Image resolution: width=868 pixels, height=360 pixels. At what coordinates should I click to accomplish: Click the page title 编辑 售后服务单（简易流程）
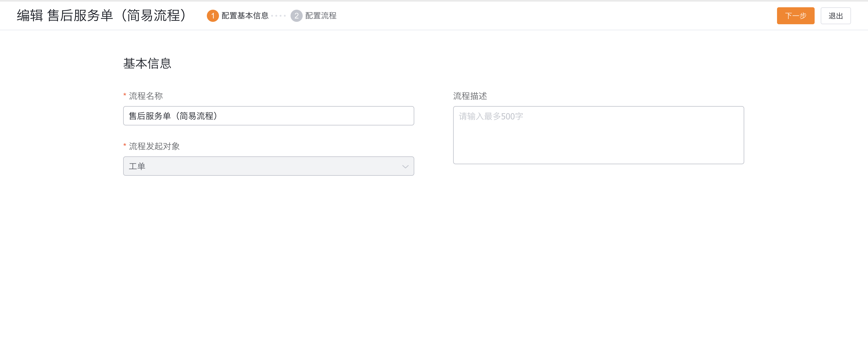coord(101,15)
